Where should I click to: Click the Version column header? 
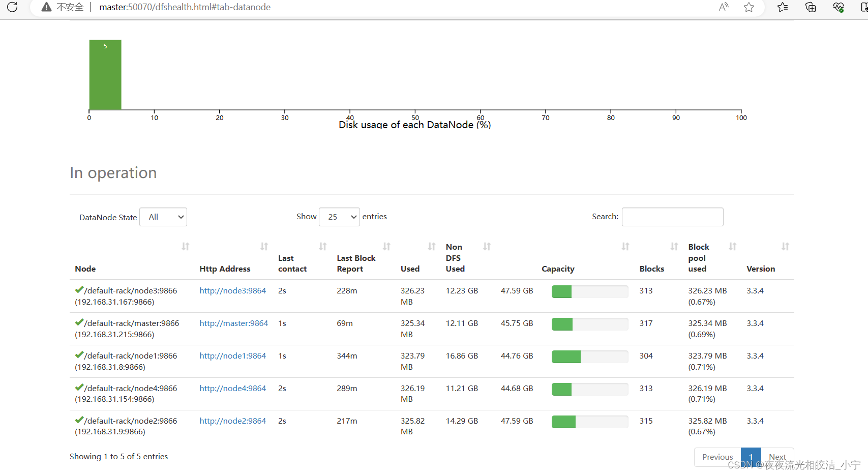761,269
